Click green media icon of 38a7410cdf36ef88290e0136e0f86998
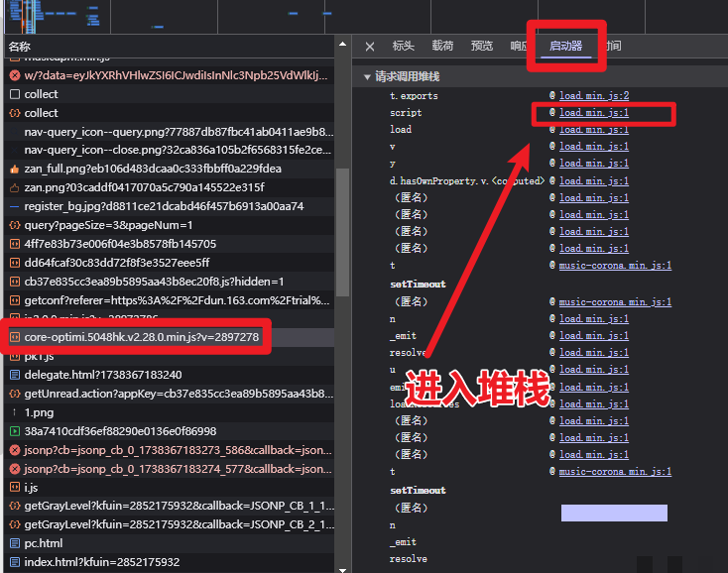The height and width of the screenshot is (573, 728). 15,432
